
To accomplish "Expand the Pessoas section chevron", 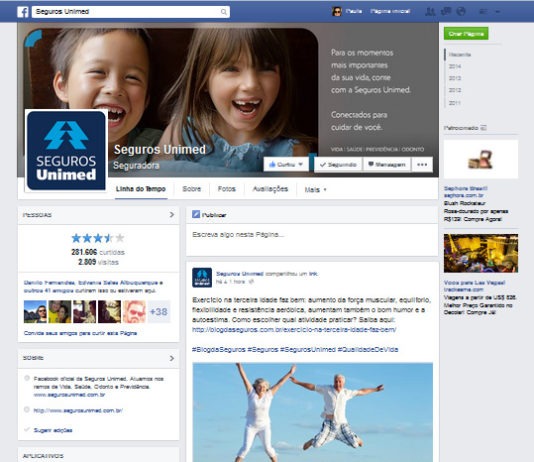I will tap(172, 215).
